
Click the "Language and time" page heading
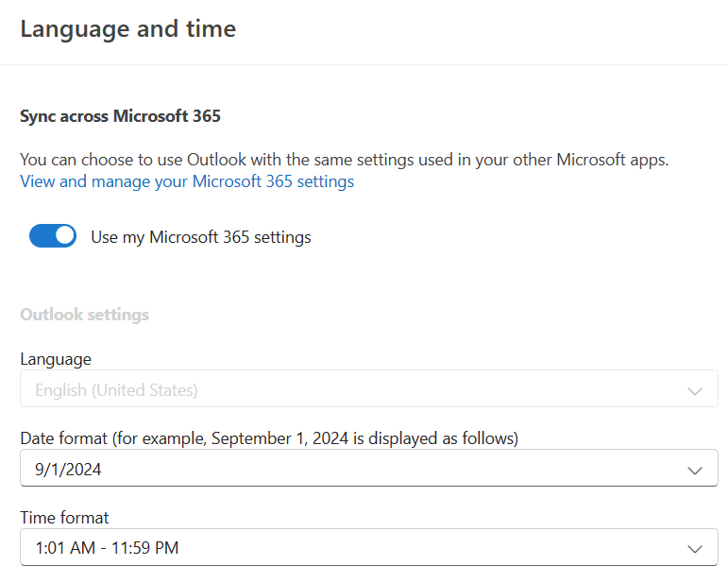click(127, 29)
